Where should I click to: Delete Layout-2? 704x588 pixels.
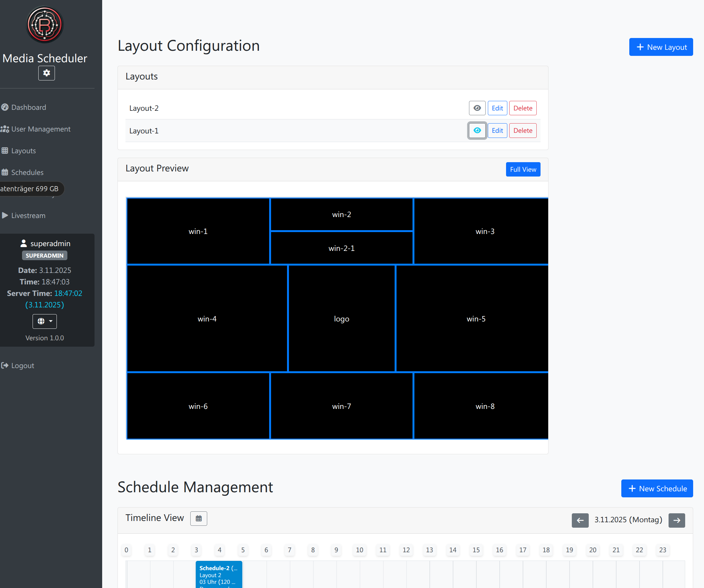click(x=522, y=108)
